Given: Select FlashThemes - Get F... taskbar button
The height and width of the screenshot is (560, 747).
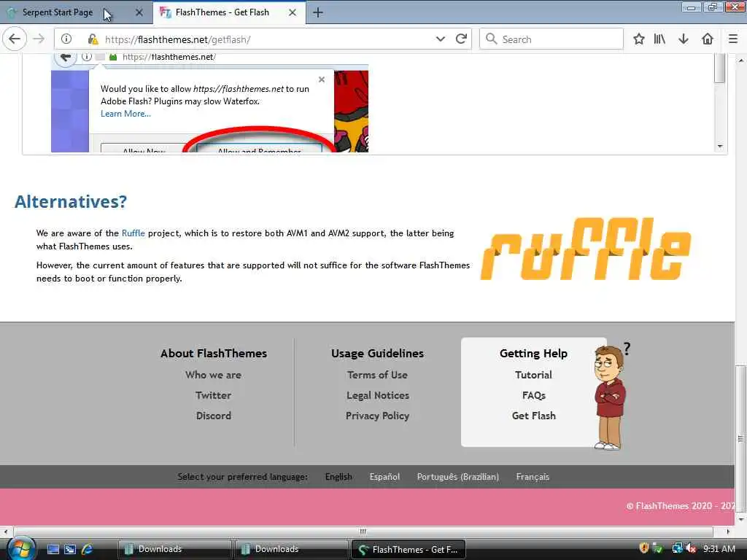Looking at the screenshot, I should (408, 549).
